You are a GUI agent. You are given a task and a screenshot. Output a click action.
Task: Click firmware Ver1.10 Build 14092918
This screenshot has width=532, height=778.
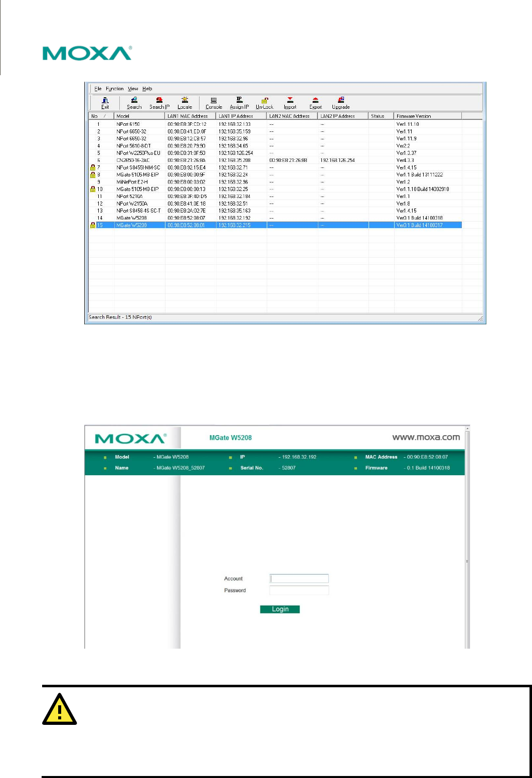pos(423,189)
